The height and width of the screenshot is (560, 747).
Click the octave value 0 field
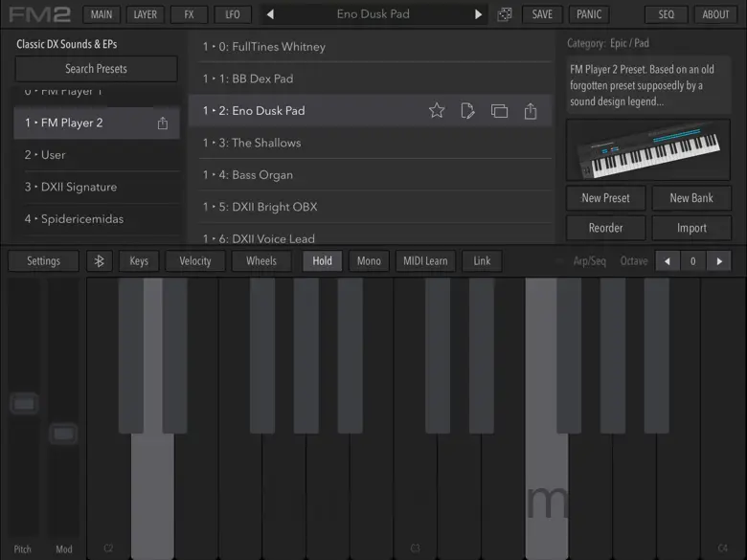tap(693, 261)
